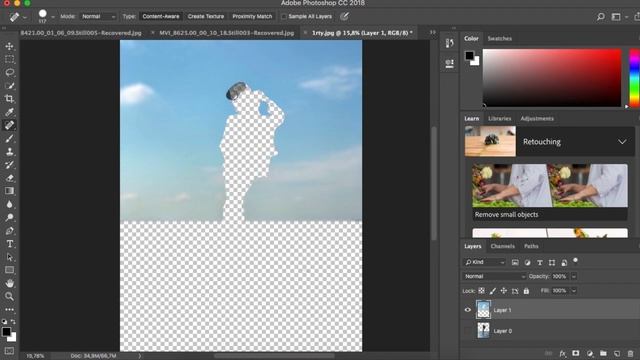Choose Content-Aware healing type
The height and width of the screenshot is (360, 640).
pos(161,16)
